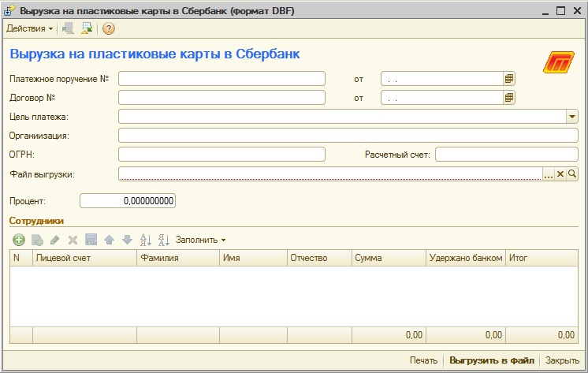Open calendar for payment order date
Image resolution: width=588 pixels, height=373 pixels.
(x=509, y=78)
